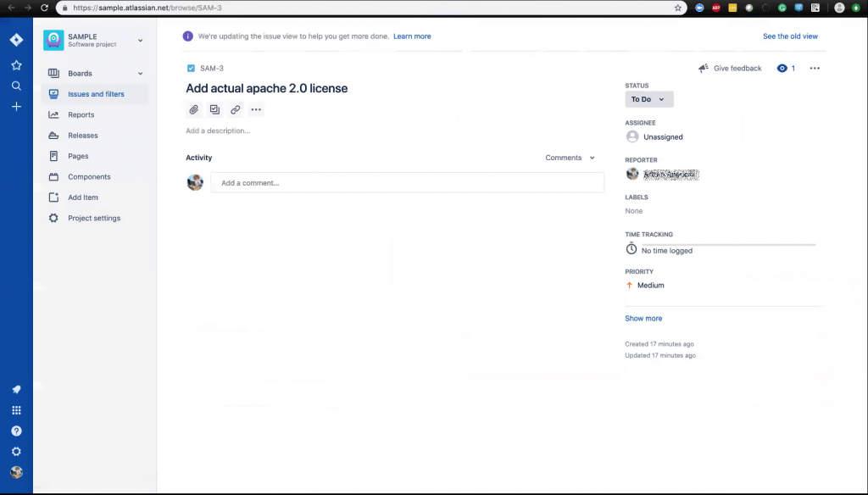Image resolution: width=868 pixels, height=495 pixels.
Task: Open the help question mark icon
Action: 16,431
